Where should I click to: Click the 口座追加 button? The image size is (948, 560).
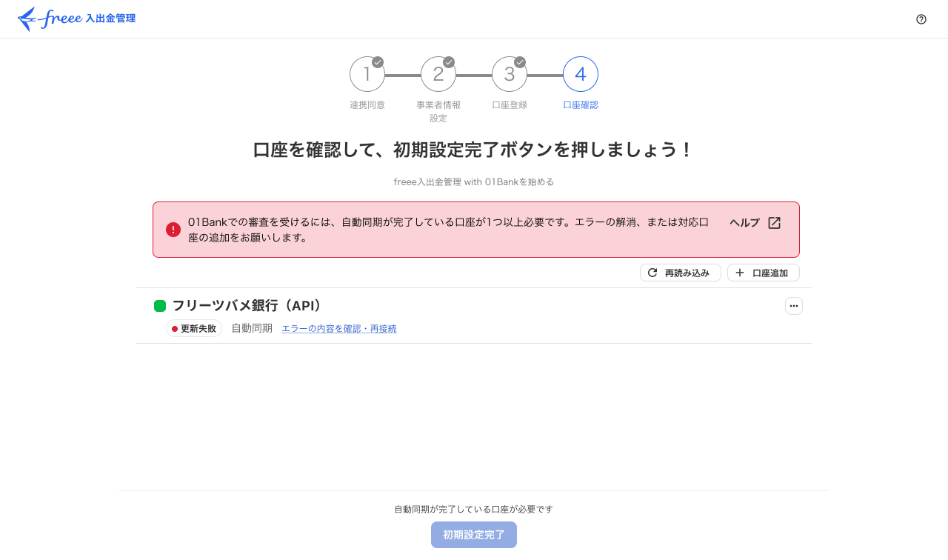tap(764, 273)
